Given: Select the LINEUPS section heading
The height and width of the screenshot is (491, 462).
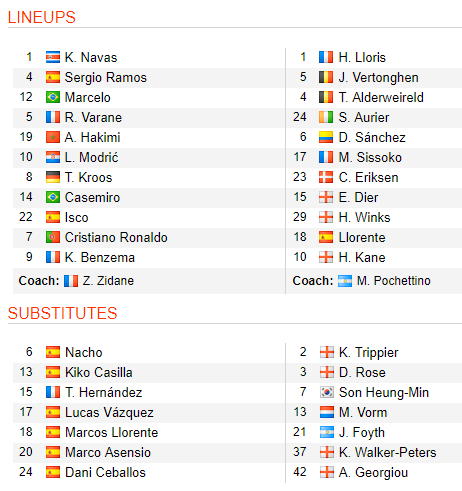Looking at the screenshot, I should coord(42,17).
